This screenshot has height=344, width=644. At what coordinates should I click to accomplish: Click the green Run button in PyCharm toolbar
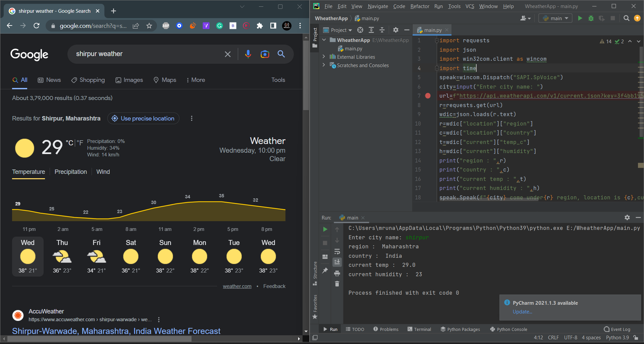(x=580, y=18)
